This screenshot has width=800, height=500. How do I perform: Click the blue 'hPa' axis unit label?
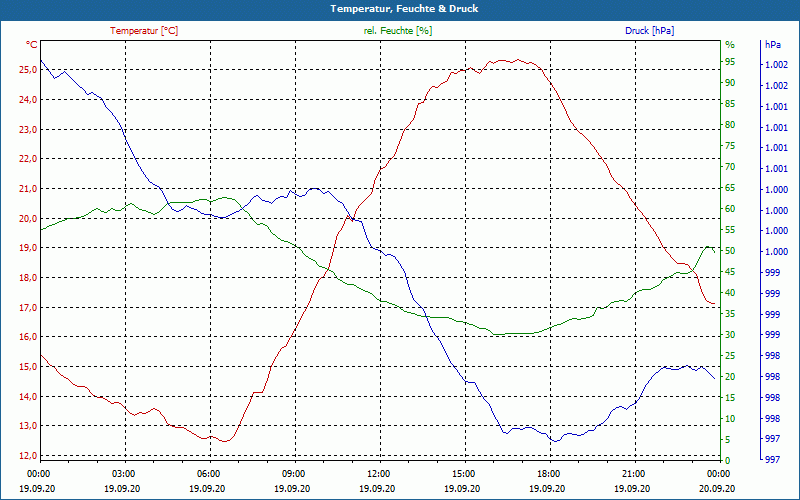773,45
